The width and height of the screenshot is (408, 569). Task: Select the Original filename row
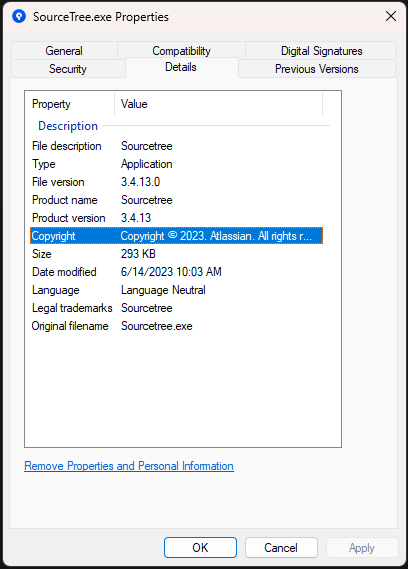click(176, 326)
